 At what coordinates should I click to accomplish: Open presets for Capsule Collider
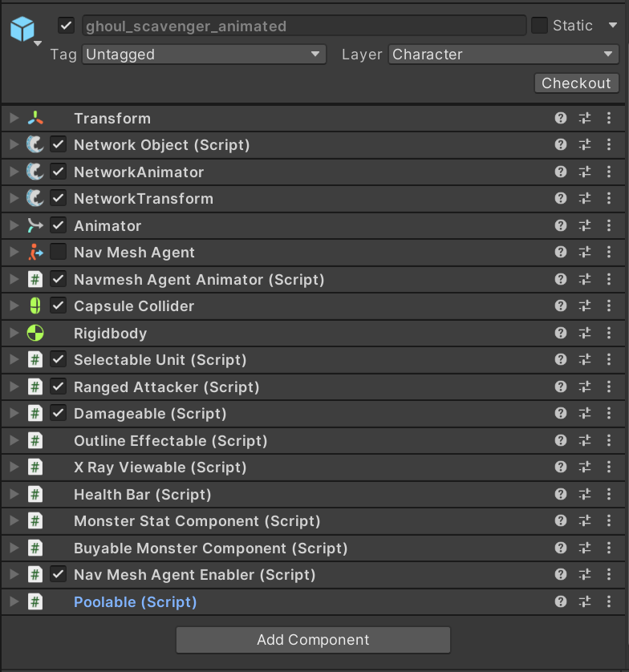[x=584, y=306]
